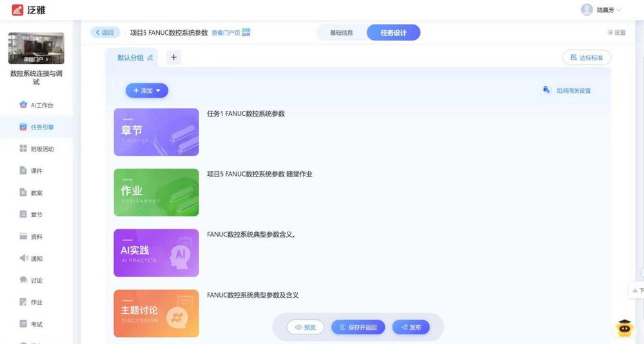
Task: Select the 任务设计 tab
Action: (393, 33)
